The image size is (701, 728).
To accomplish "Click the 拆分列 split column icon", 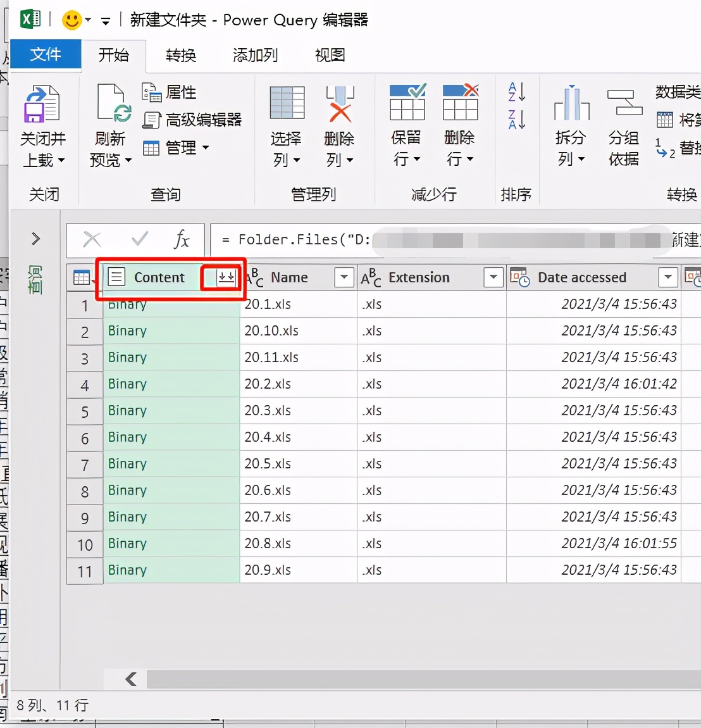I will (x=571, y=103).
